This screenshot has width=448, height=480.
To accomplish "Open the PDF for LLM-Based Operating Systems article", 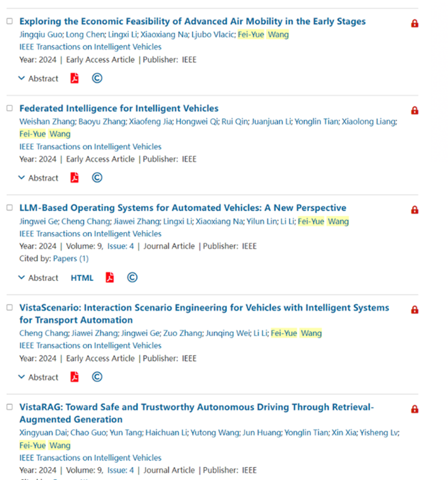I will (109, 277).
